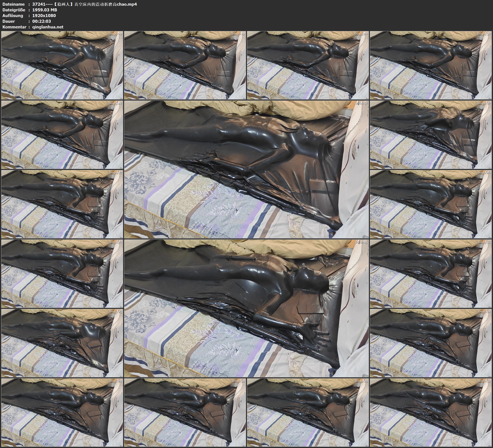Screen dimensions: 493x448
Task: Open the 00:18:34 preview frame
Action: coord(185,412)
